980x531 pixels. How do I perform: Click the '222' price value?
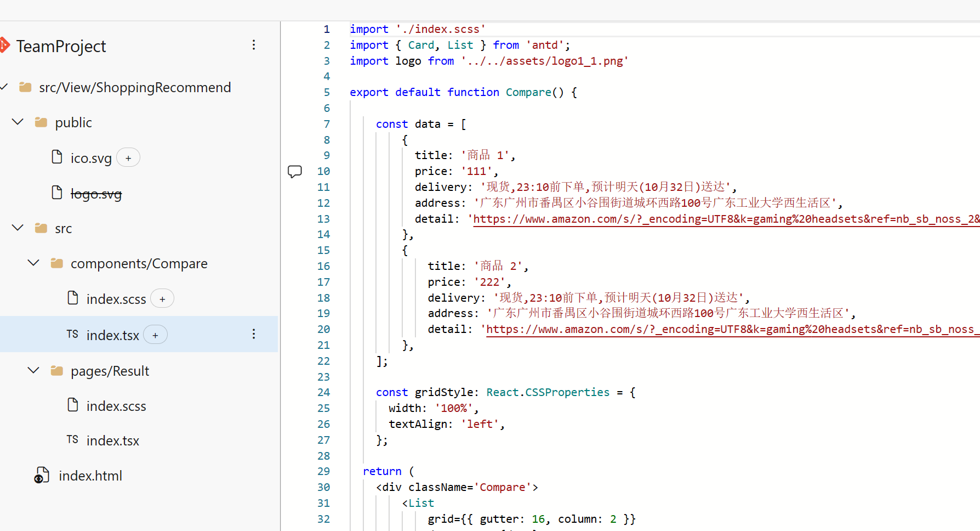click(x=489, y=282)
